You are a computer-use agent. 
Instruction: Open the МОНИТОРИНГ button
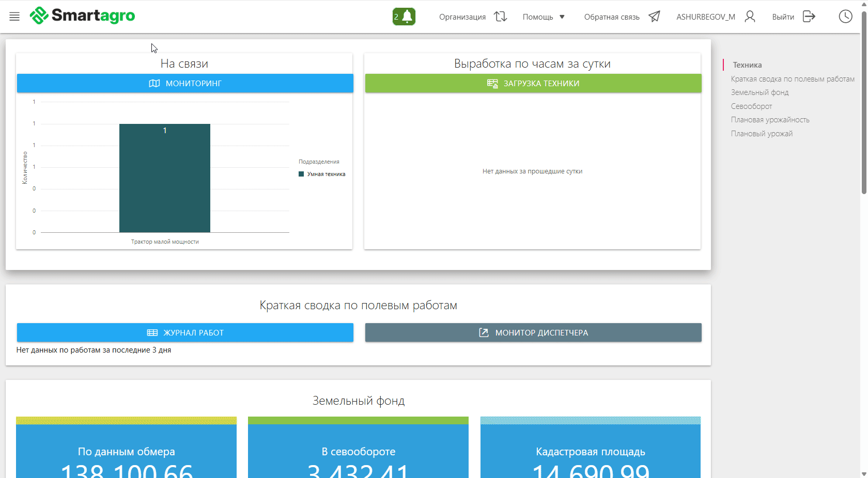click(185, 83)
